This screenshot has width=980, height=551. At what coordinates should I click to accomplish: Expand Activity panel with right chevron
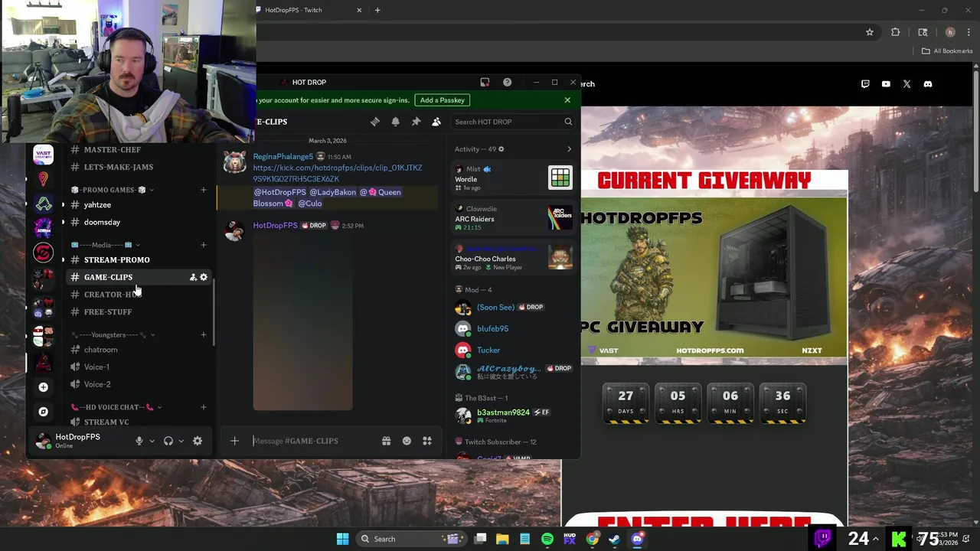pyautogui.click(x=569, y=149)
